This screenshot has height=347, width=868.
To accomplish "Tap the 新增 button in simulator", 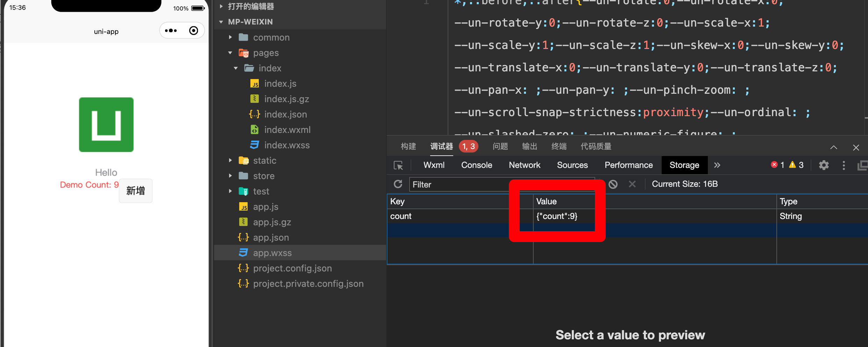I will pyautogui.click(x=136, y=191).
